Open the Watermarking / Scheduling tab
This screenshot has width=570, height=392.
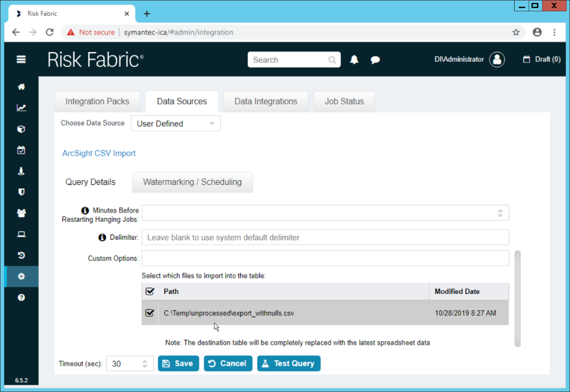(x=192, y=182)
